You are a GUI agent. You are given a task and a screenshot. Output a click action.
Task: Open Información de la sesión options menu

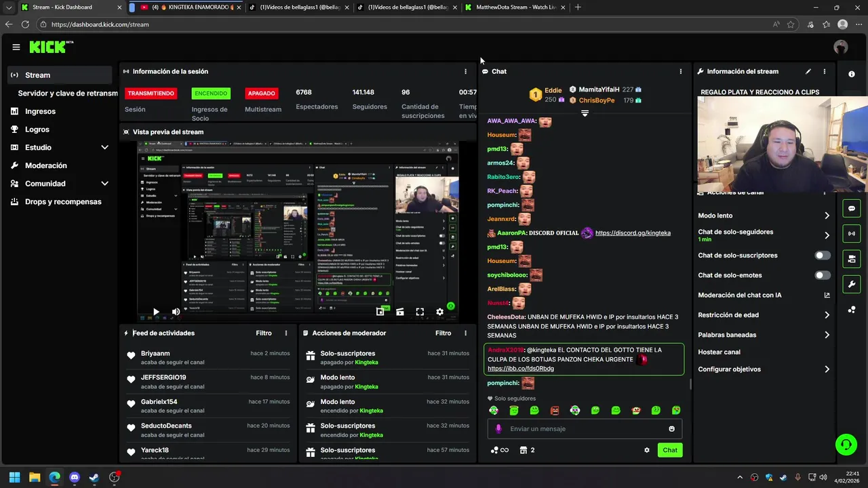(465, 71)
